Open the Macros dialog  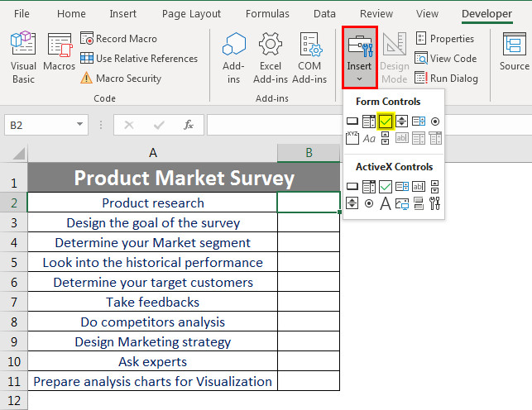coord(59,51)
